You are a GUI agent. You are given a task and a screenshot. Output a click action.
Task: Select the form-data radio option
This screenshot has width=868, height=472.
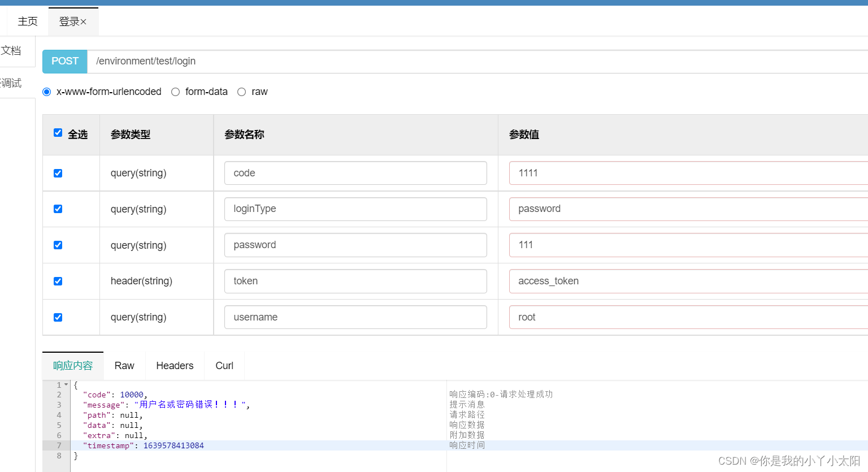(x=176, y=92)
